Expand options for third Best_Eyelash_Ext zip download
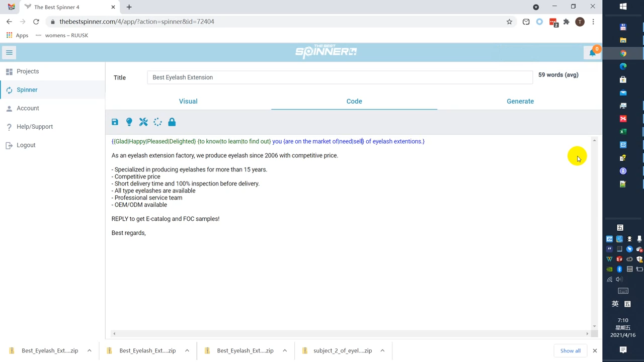Image resolution: width=644 pixels, height=362 pixels. tap(285, 350)
